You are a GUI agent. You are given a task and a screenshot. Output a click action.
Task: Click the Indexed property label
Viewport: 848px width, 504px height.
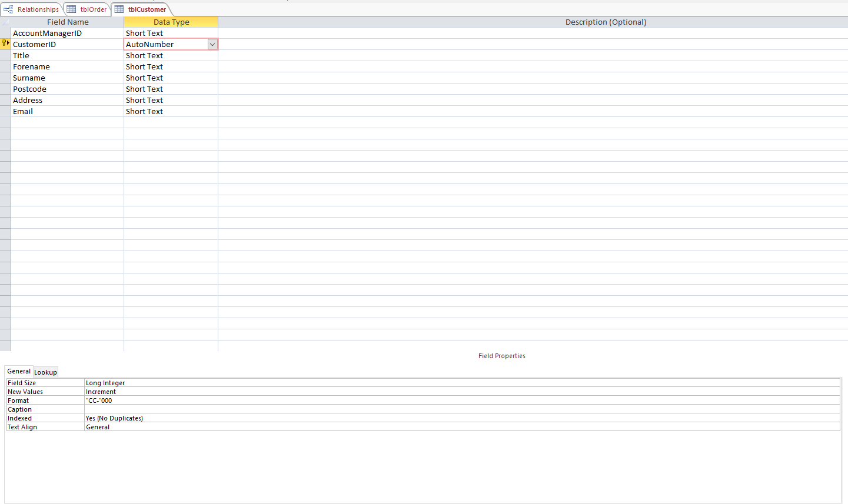pyautogui.click(x=20, y=418)
